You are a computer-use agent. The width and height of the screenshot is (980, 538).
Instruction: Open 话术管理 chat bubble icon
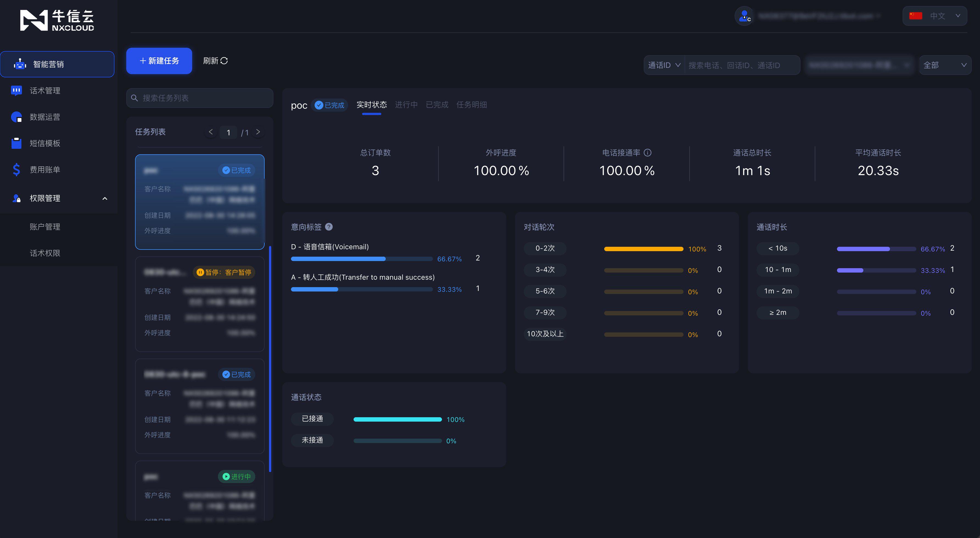[x=16, y=91]
